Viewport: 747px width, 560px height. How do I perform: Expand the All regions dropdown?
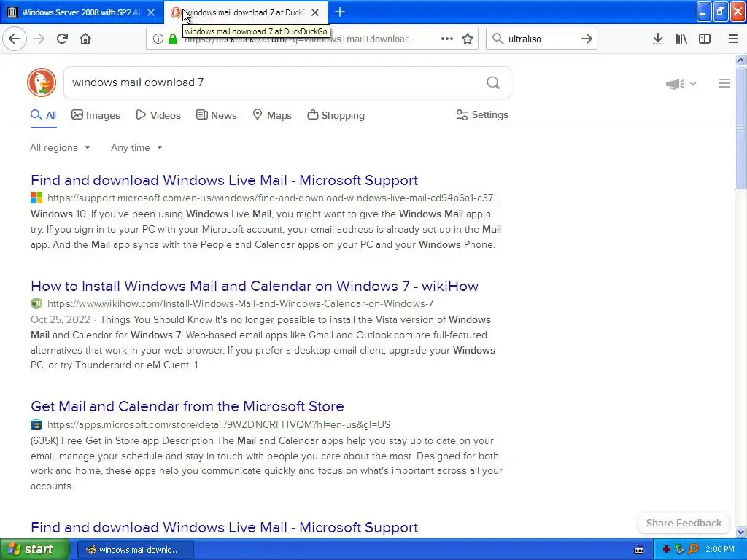[x=60, y=147]
